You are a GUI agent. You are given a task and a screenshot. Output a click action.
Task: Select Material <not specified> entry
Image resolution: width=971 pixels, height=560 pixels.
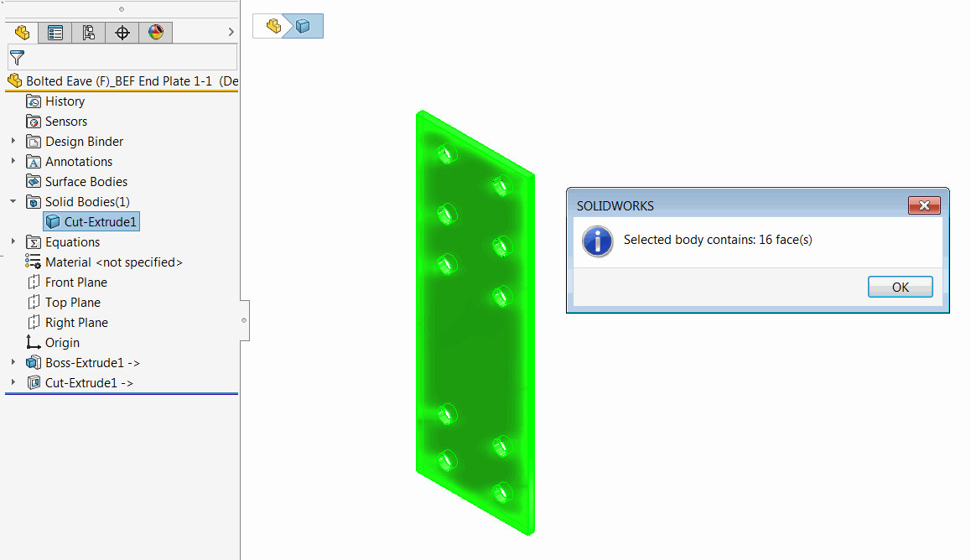113,262
